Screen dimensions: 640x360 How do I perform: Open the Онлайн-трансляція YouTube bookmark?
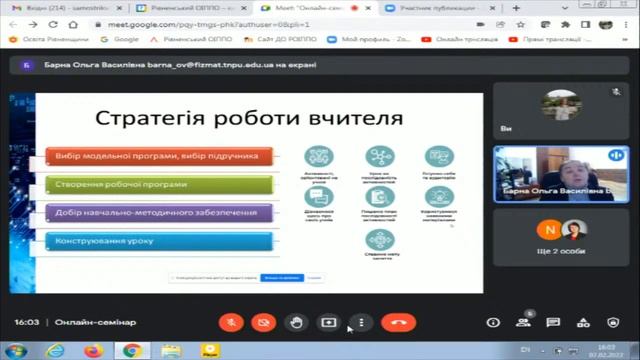tap(460, 40)
